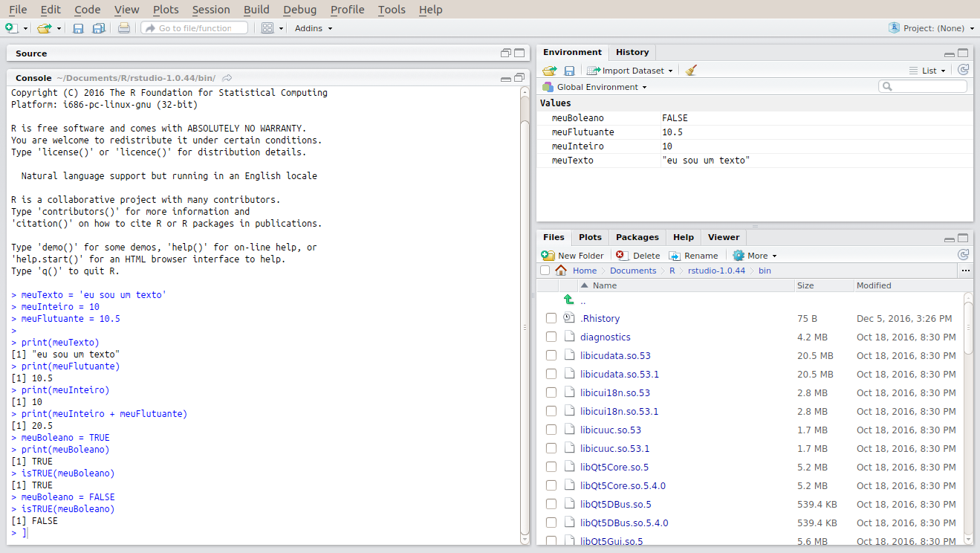Click the New Folder button

pos(573,256)
